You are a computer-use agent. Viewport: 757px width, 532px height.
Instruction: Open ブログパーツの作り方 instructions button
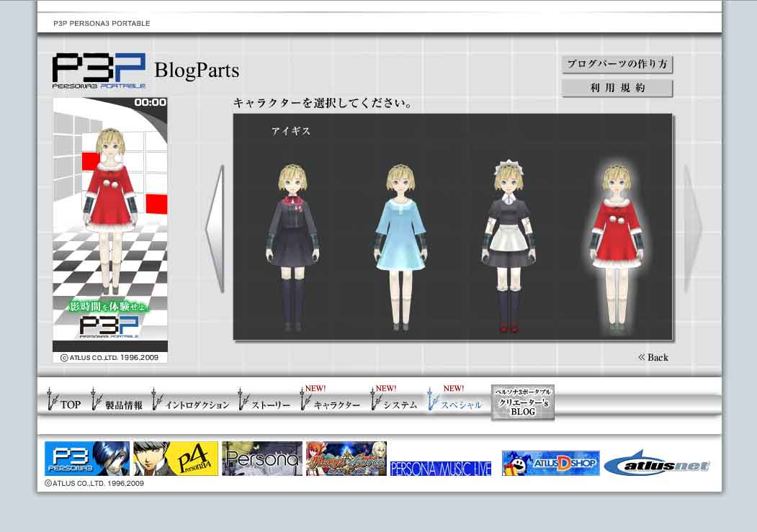(617, 64)
